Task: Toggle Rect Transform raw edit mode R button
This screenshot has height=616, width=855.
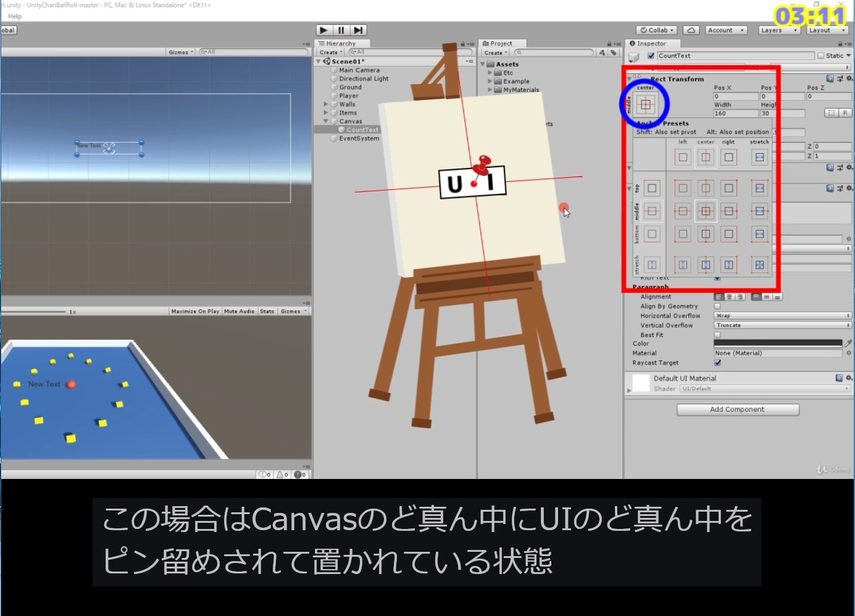Action: [845, 113]
